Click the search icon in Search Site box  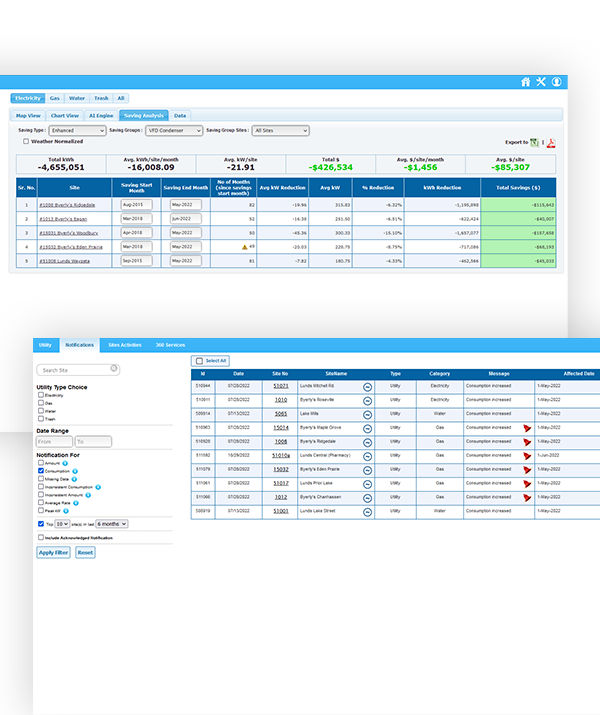tap(114, 369)
